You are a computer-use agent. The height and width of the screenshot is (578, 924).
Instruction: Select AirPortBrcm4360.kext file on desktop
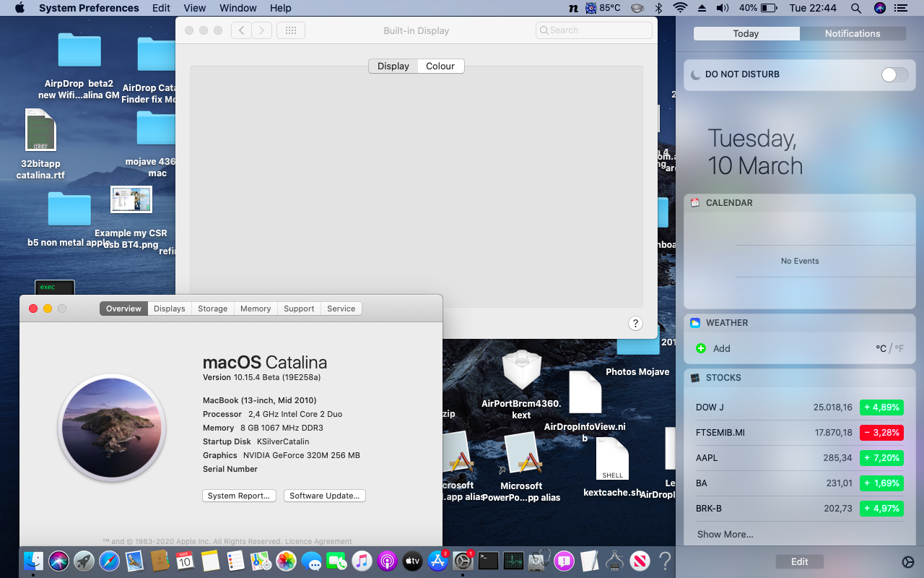[x=521, y=384]
